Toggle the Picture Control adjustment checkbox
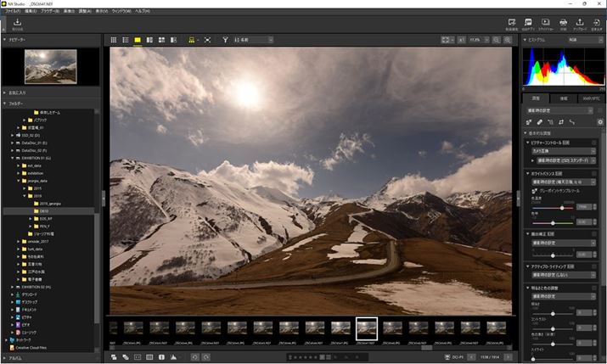This screenshot has height=364, width=607. point(594,143)
